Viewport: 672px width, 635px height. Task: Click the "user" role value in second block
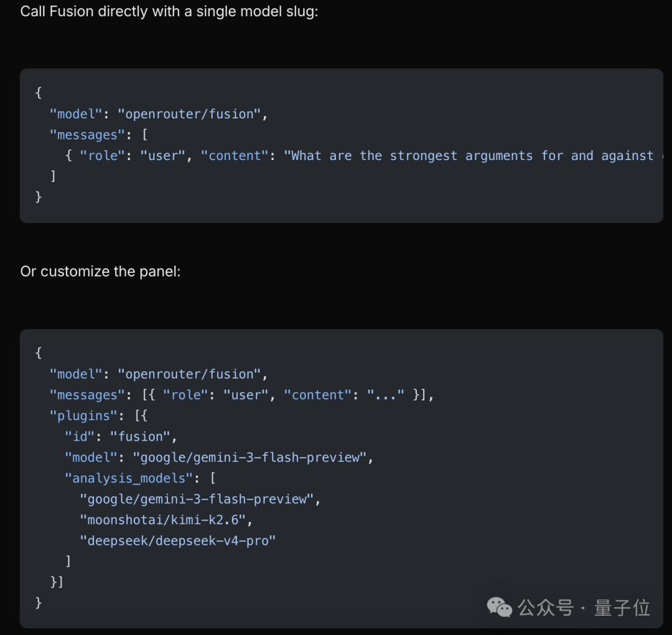246,395
